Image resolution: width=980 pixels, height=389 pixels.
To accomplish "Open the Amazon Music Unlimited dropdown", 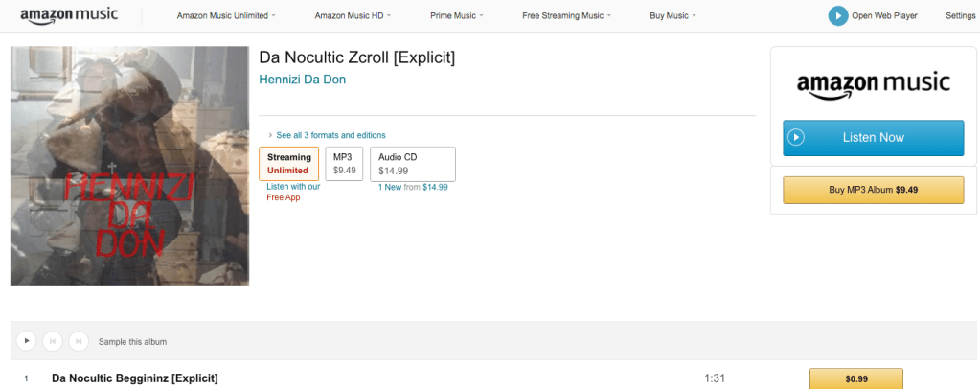I will point(226,16).
